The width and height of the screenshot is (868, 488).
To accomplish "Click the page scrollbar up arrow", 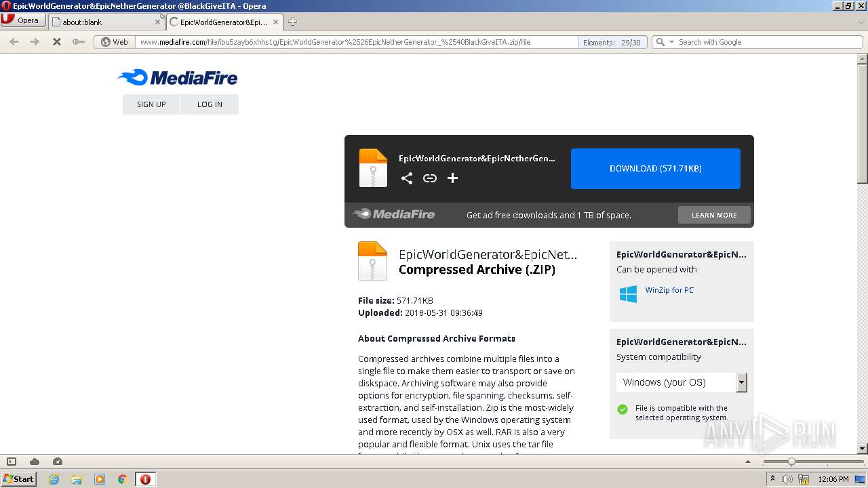I will [863, 59].
